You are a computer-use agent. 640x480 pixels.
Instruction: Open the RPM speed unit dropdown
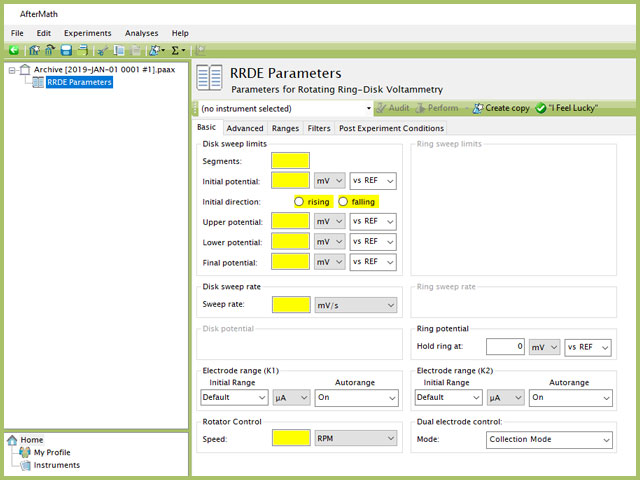tap(356, 438)
